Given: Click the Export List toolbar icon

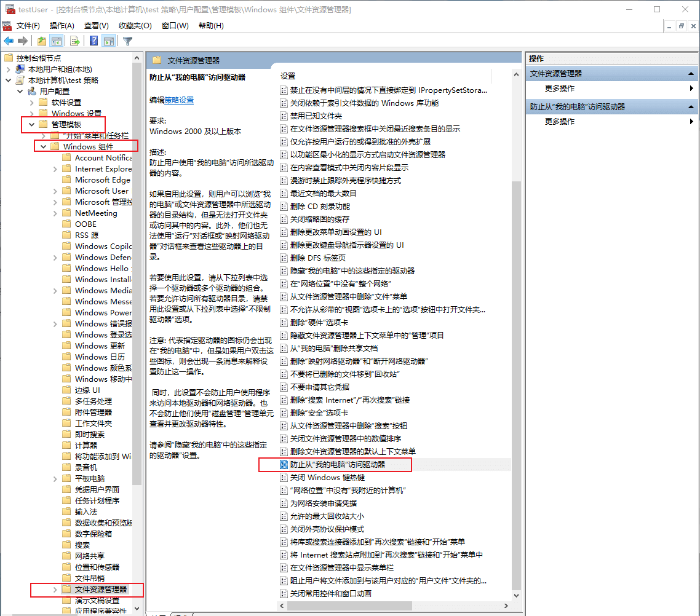Looking at the screenshot, I should click(74, 41).
